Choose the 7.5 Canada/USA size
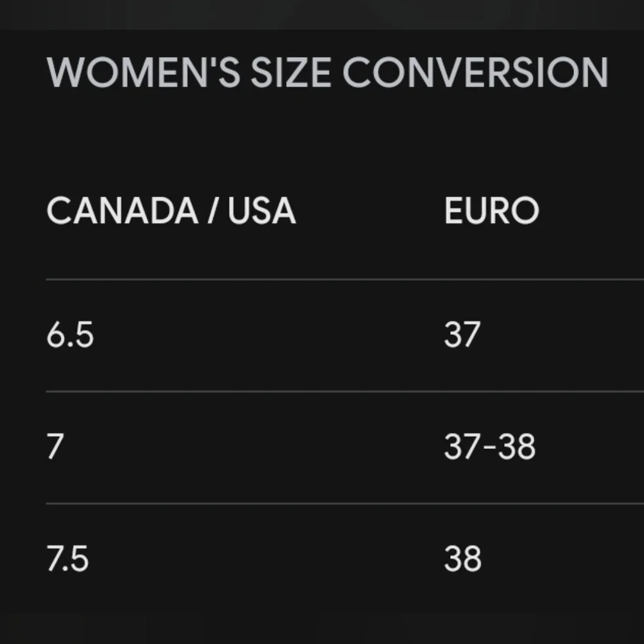644x644 pixels. (68, 558)
